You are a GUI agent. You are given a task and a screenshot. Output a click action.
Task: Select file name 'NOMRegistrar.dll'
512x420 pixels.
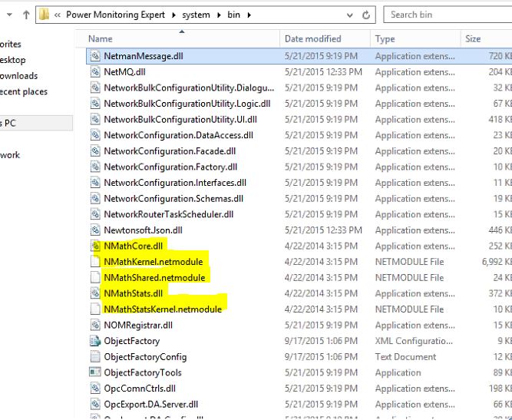click(x=138, y=325)
